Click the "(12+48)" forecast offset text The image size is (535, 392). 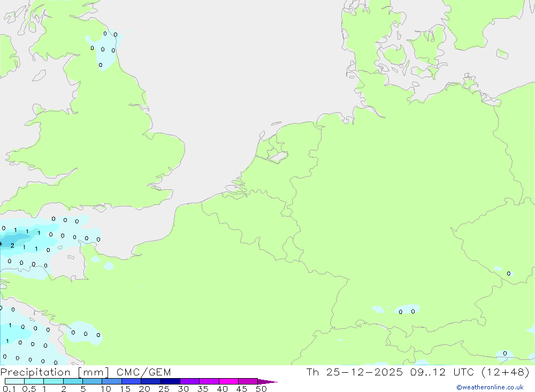pos(506,372)
